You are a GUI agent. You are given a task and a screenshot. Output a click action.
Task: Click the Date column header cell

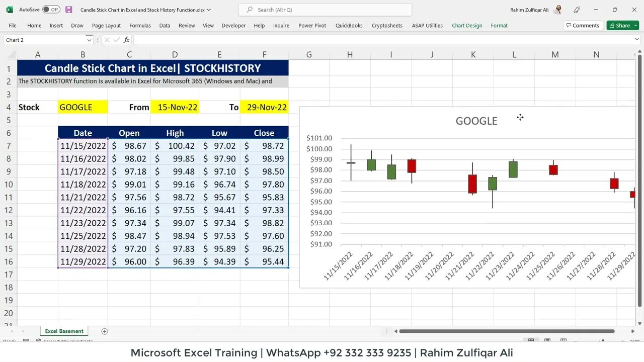pyautogui.click(x=83, y=133)
